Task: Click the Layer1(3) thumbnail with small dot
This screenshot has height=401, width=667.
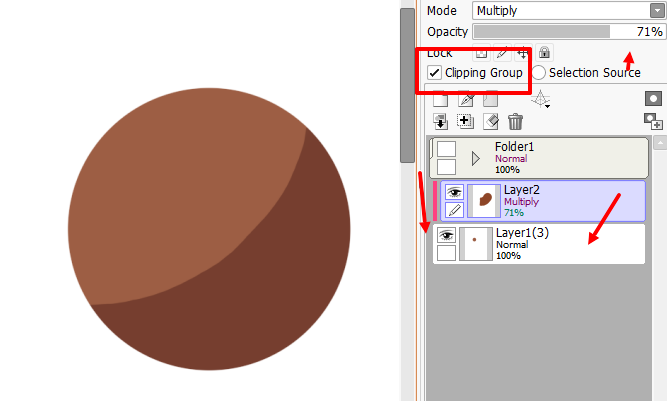Action: click(476, 244)
